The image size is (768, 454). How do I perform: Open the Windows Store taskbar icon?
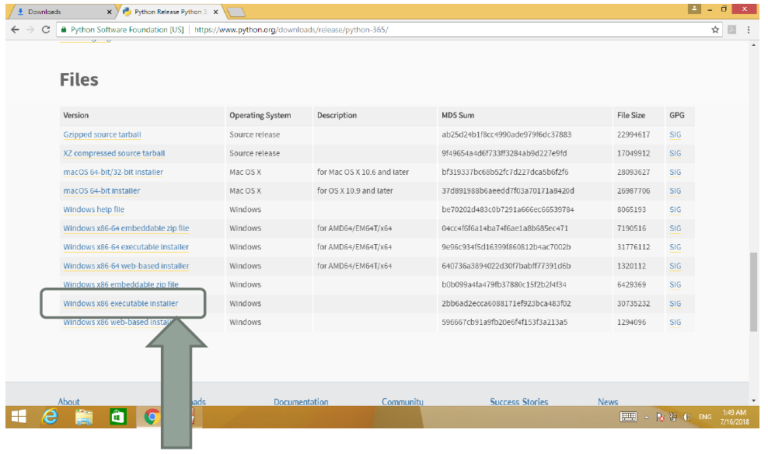[118, 416]
